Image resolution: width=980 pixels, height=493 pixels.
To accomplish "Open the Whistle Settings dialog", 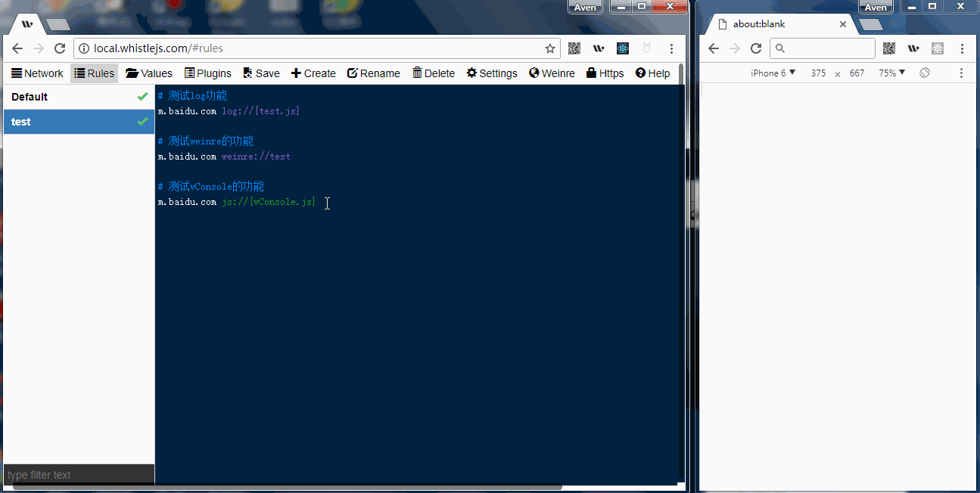I will coord(492,73).
